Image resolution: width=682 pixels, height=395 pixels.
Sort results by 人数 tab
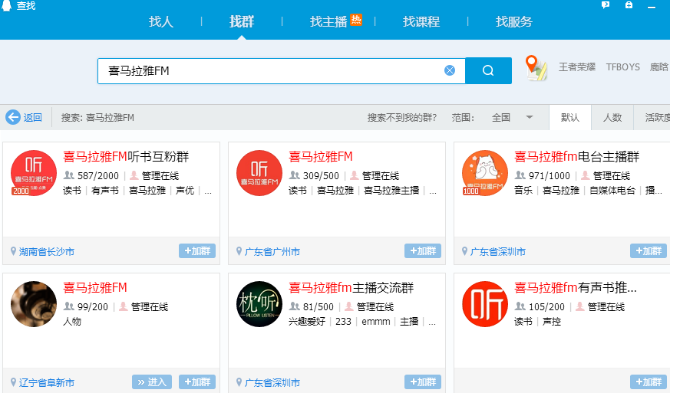point(612,117)
